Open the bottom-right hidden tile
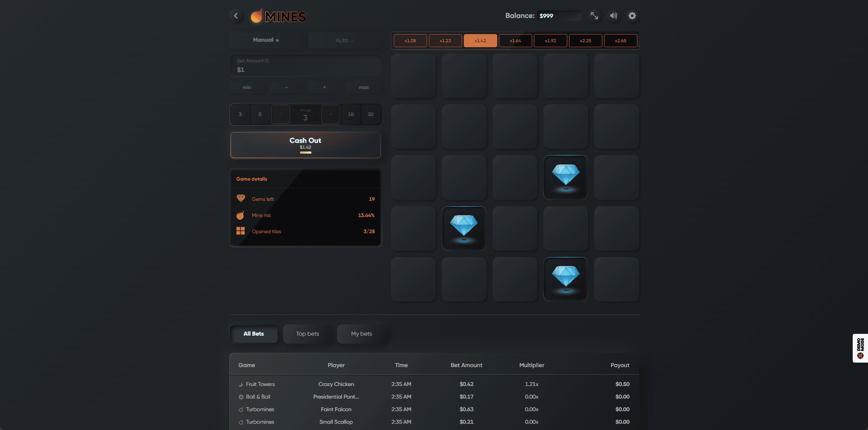 point(616,279)
